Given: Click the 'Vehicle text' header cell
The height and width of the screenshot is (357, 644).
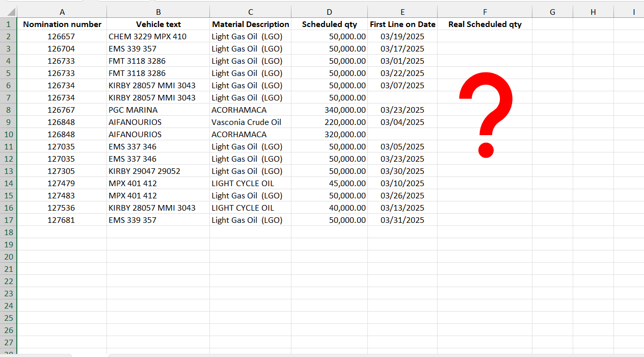Looking at the screenshot, I should coord(158,24).
